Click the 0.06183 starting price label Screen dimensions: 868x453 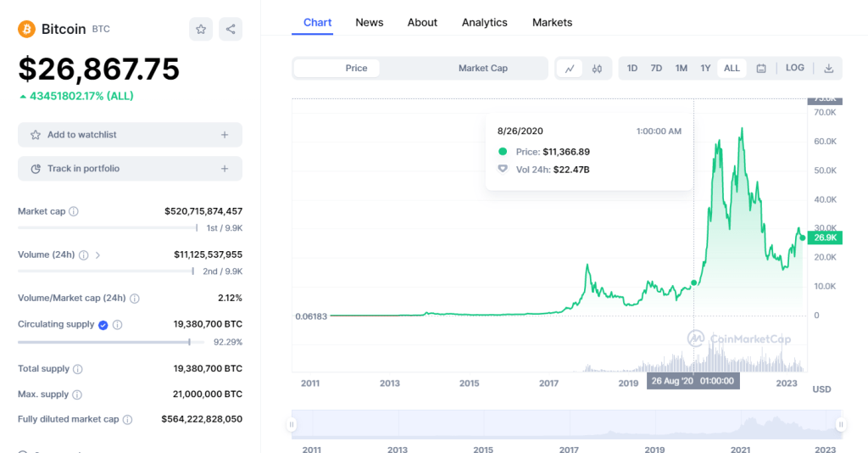[x=311, y=316]
